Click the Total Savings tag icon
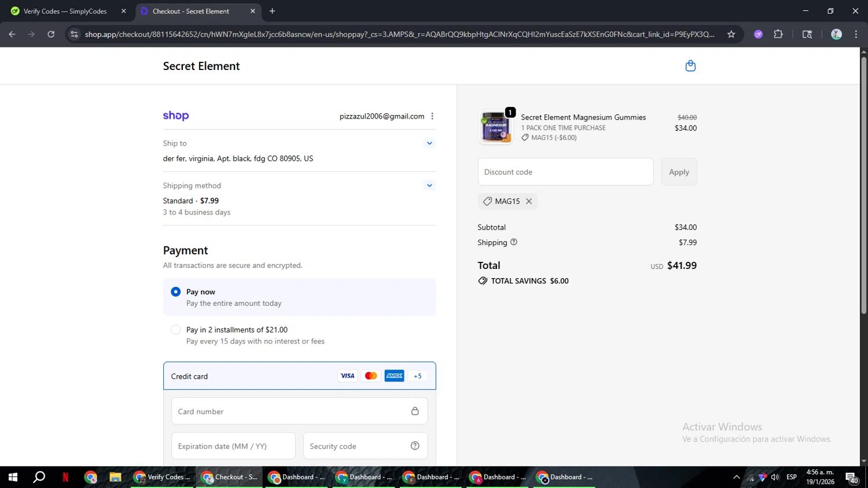Screen dimensions: 868x488 coord(483,281)
